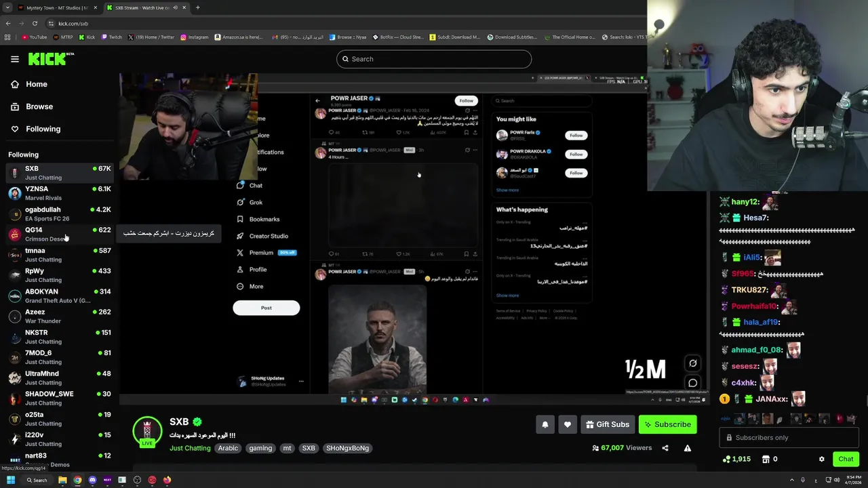Open ABOKYAN Grand Theft Auto channel
Screen dimensions: 868x488
pyautogui.click(x=60, y=296)
